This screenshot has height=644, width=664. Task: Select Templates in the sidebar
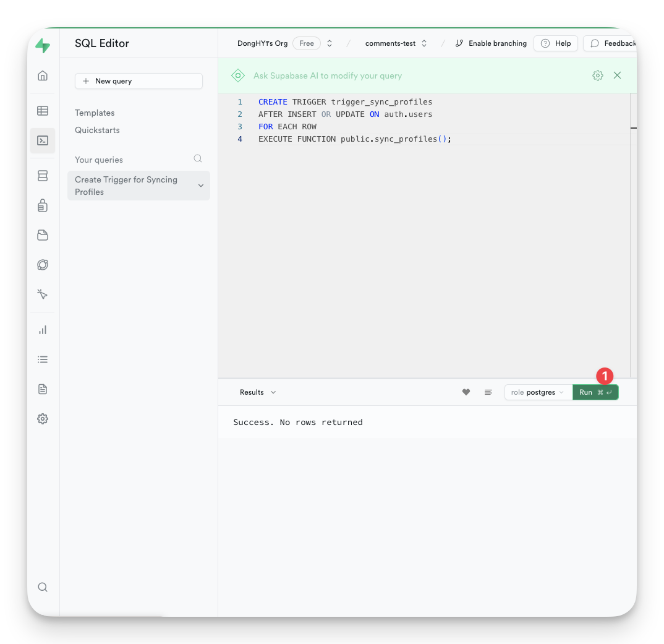[95, 113]
